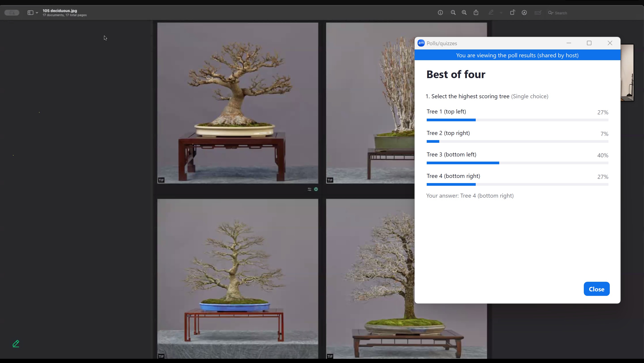Click the zoom in magnifier
This screenshot has height=363, width=644.
coord(464,13)
